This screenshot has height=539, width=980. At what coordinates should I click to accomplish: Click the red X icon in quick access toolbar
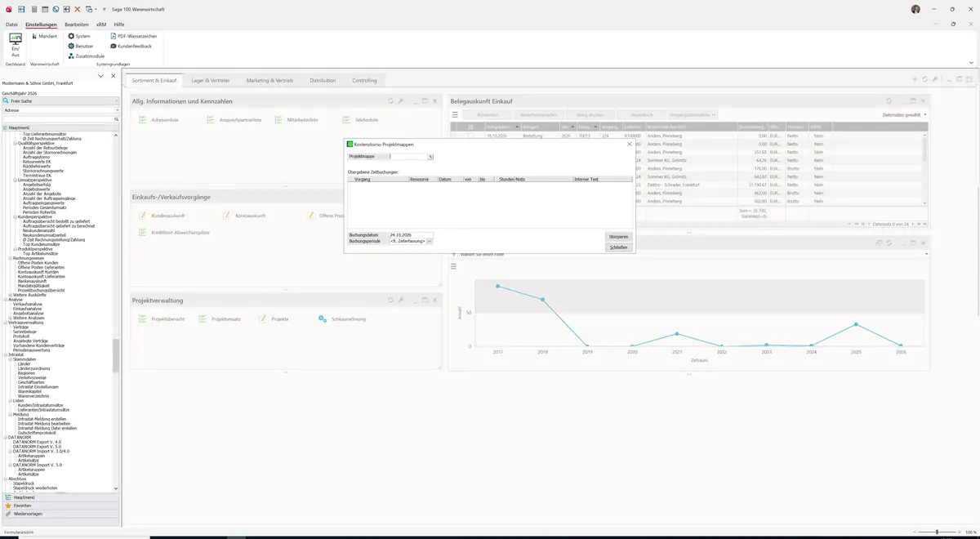point(77,9)
